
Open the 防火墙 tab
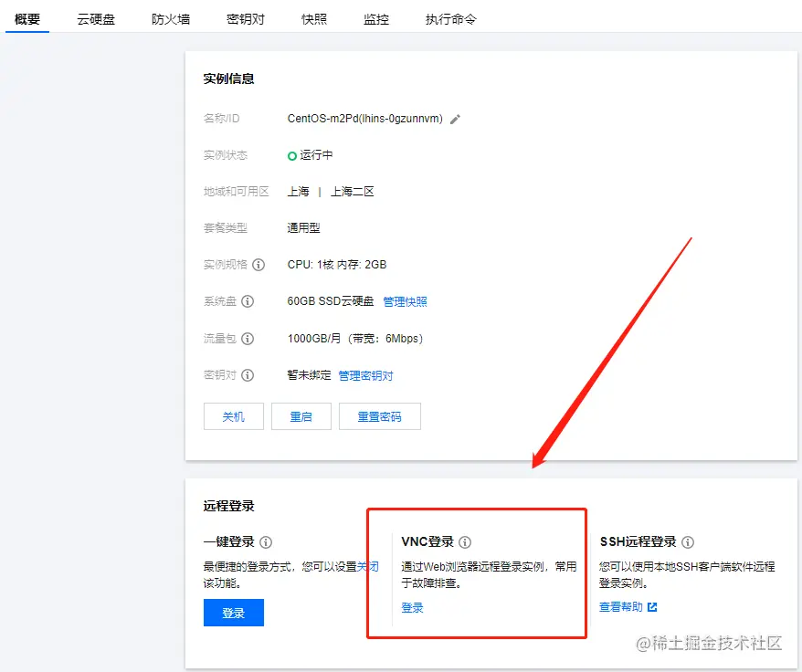(x=171, y=19)
